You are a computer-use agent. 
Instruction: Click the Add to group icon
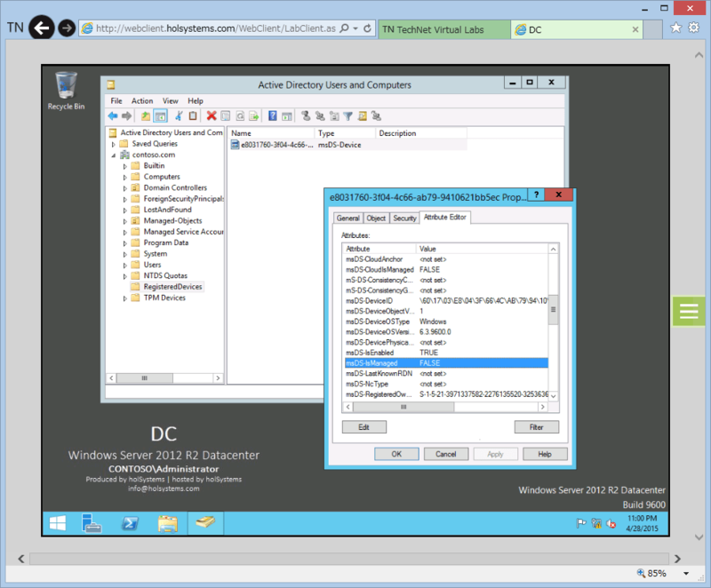tap(376, 116)
